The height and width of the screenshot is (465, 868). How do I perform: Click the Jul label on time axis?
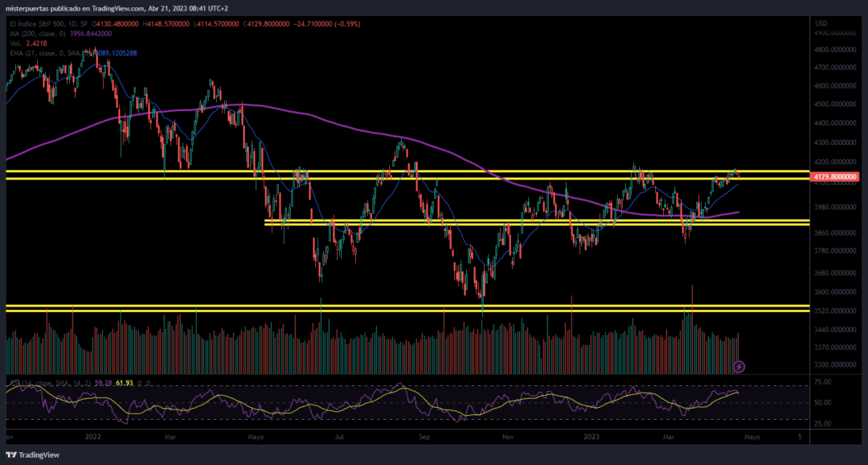pos(339,437)
